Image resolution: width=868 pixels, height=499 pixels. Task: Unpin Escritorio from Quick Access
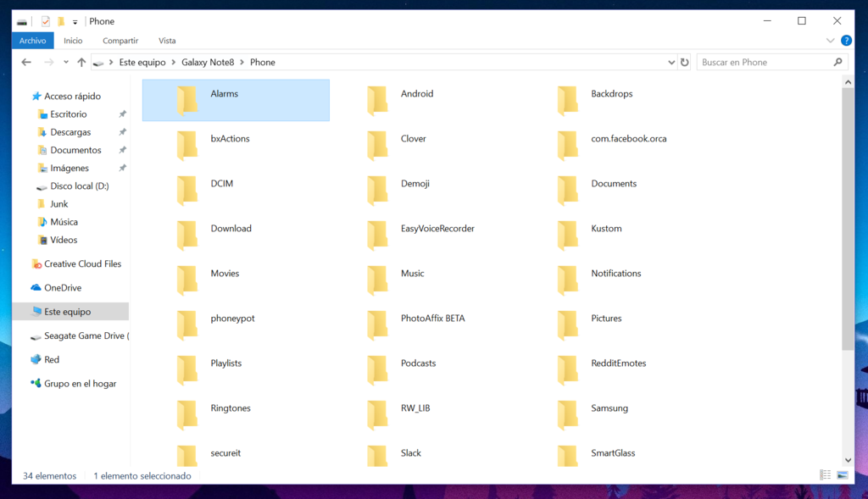(121, 114)
